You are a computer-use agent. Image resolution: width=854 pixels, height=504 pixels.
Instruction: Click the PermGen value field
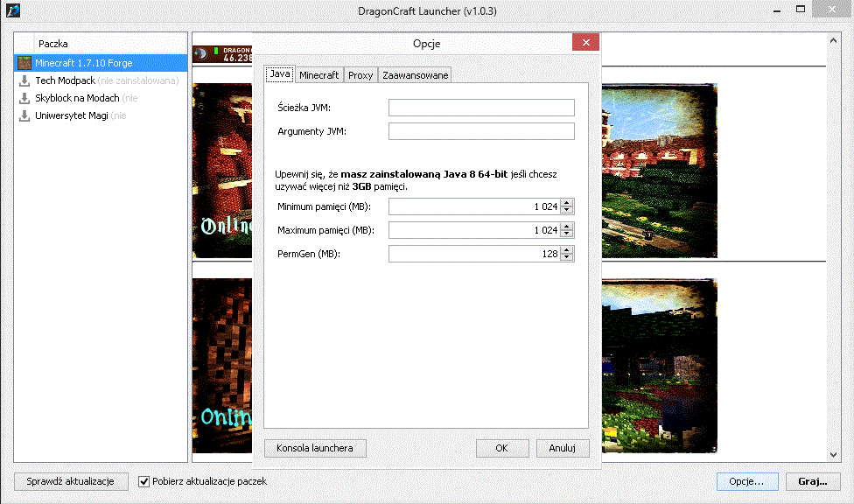click(x=474, y=254)
